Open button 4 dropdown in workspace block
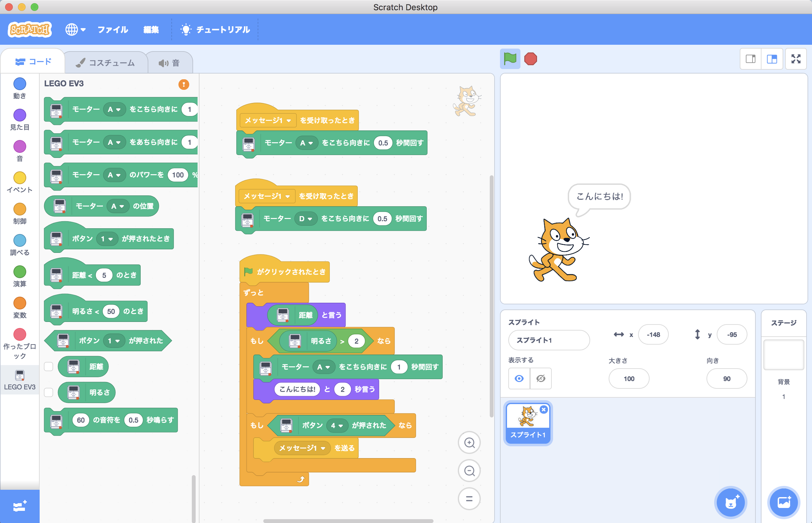 337,425
